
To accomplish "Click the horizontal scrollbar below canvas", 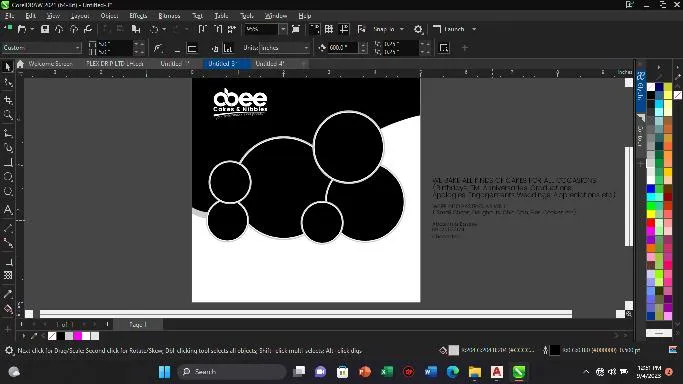I will coord(306,313).
